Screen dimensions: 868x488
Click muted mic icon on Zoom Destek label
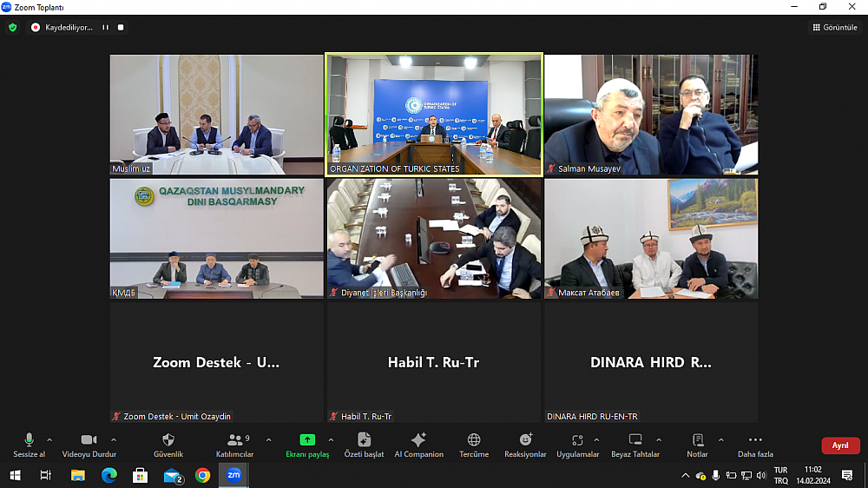[116, 416]
